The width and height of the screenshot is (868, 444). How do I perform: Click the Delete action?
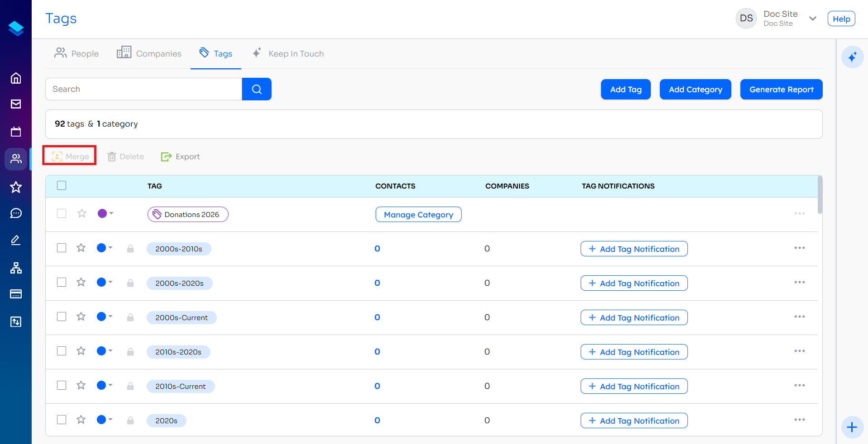[x=125, y=156]
